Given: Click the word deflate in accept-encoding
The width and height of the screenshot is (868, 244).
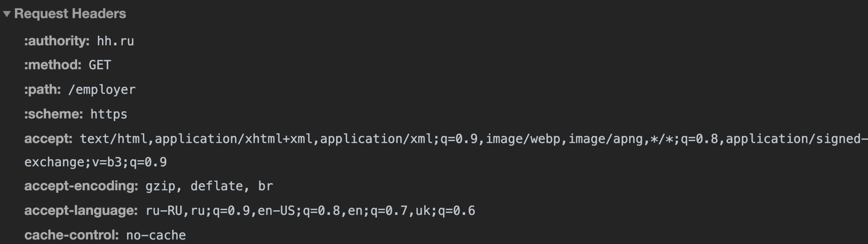Looking at the screenshot, I should (217, 186).
